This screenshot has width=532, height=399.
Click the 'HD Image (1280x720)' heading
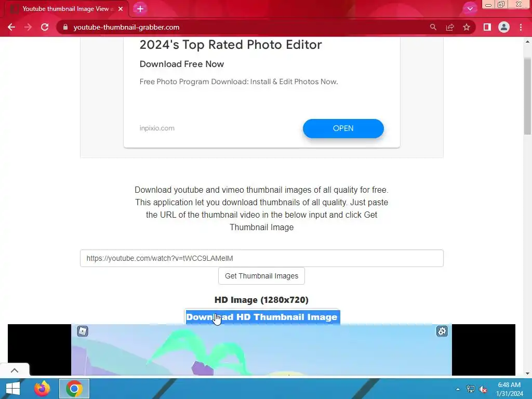(x=261, y=300)
